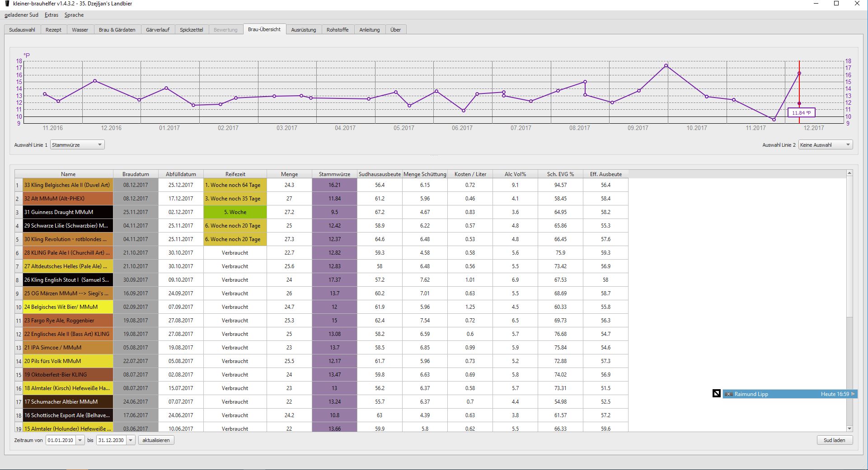Click the red 11.84 °P chart marker
This screenshot has height=470, width=868.
799,103
